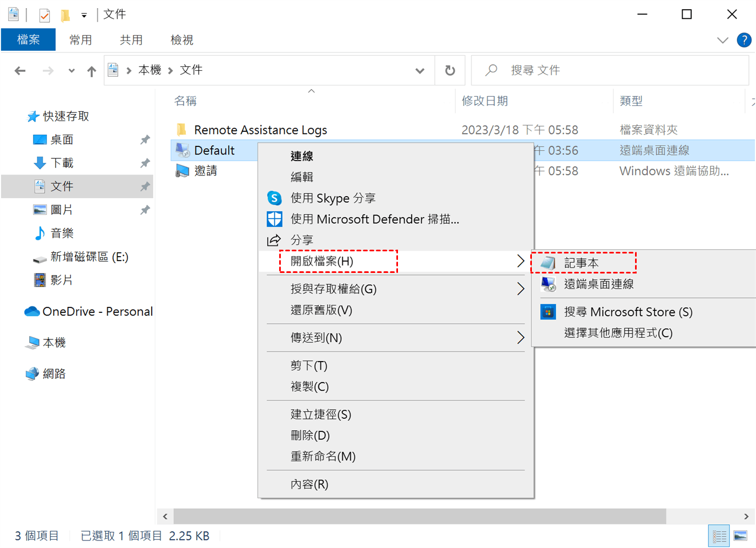
Task: Click the share arrow icon in context menu
Action: [x=274, y=240]
